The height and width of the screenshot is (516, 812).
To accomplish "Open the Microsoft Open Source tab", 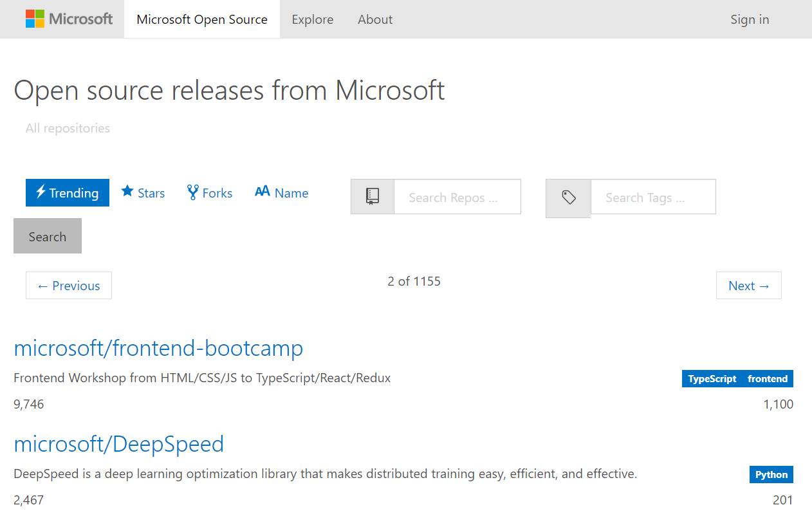I will 202,19.
